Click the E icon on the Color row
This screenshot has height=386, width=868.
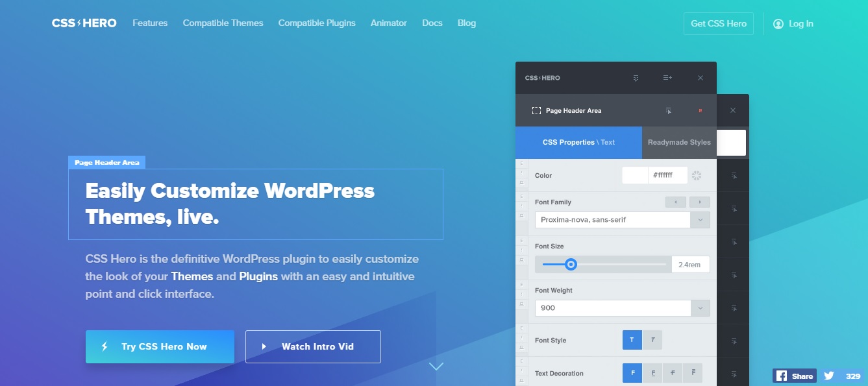[x=521, y=165]
